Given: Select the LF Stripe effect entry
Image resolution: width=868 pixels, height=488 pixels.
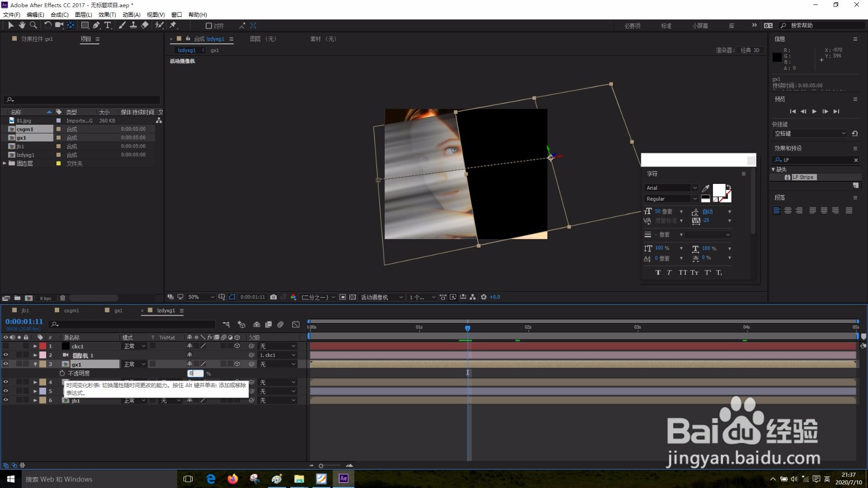Looking at the screenshot, I should 803,177.
